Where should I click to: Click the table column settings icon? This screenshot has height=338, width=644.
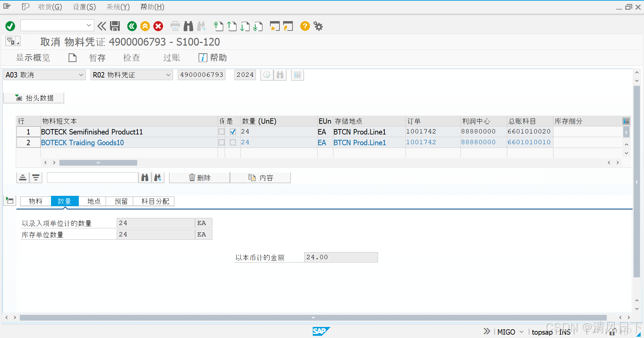(626, 121)
